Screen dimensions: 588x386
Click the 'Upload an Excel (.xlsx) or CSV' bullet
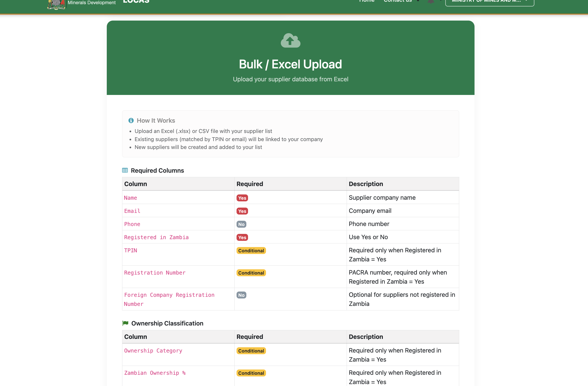point(203,131)
